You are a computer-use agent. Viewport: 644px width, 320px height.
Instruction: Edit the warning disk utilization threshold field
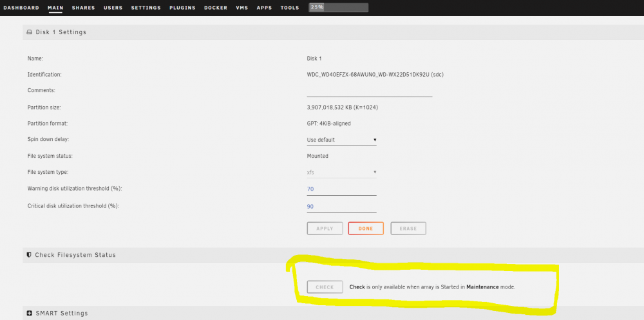[342, 189]
